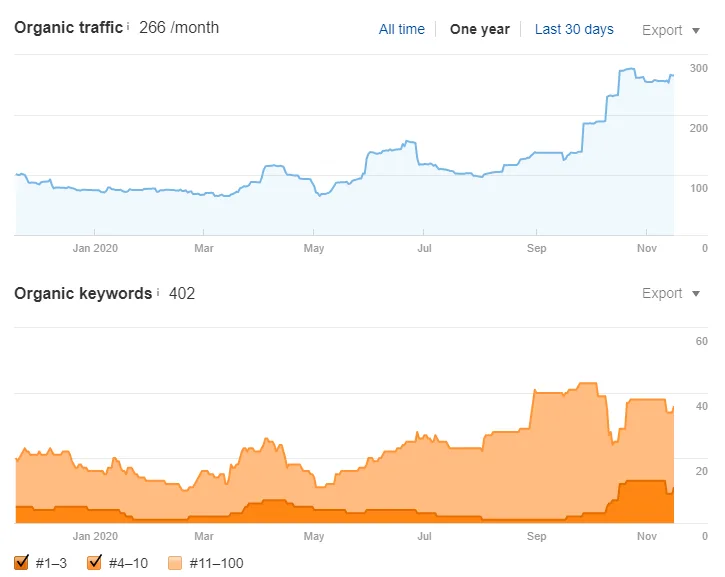Click the dark orange #1–3 area near November

(x=643, y=503)
